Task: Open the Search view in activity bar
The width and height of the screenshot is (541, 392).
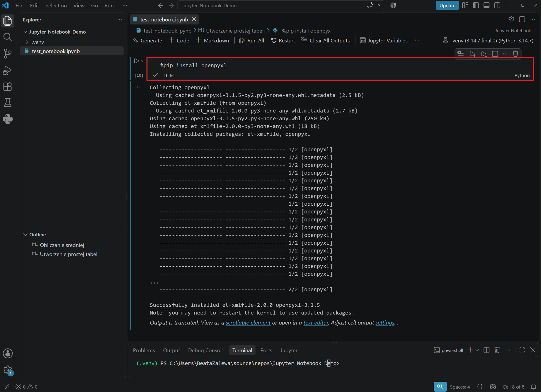Action: pyautogui.click(x=8, y=37)
